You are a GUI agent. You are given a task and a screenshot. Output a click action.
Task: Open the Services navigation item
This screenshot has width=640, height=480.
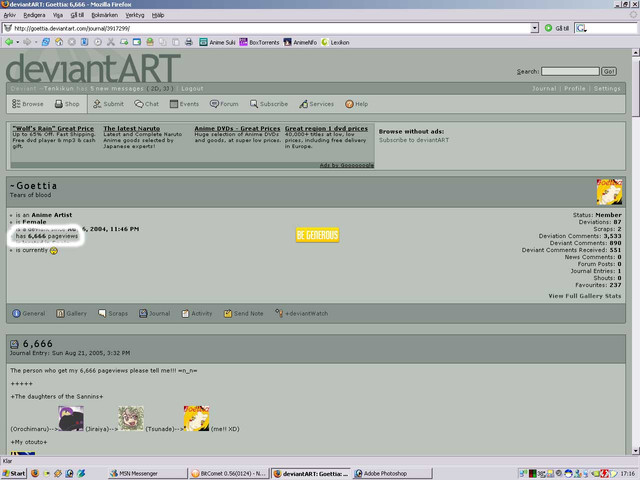tap(316, 104)
